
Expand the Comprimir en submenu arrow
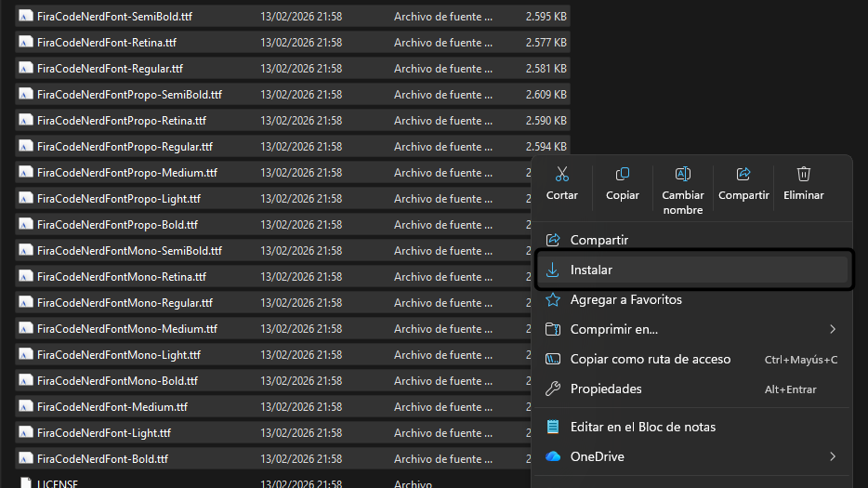coord(833,330)
